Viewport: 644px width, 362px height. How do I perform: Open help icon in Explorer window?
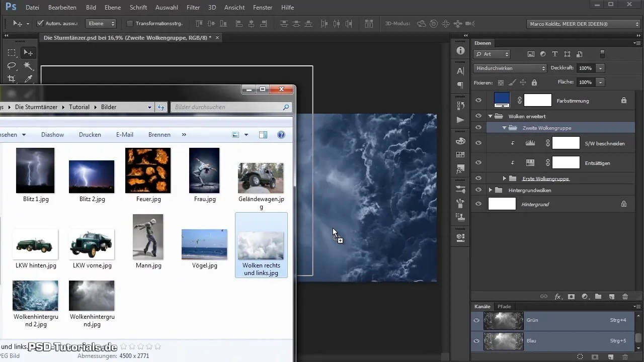click(x=281, y=135)
